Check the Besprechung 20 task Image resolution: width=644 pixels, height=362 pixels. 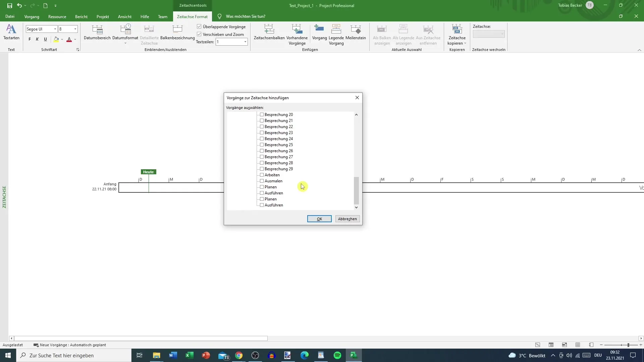262,115
